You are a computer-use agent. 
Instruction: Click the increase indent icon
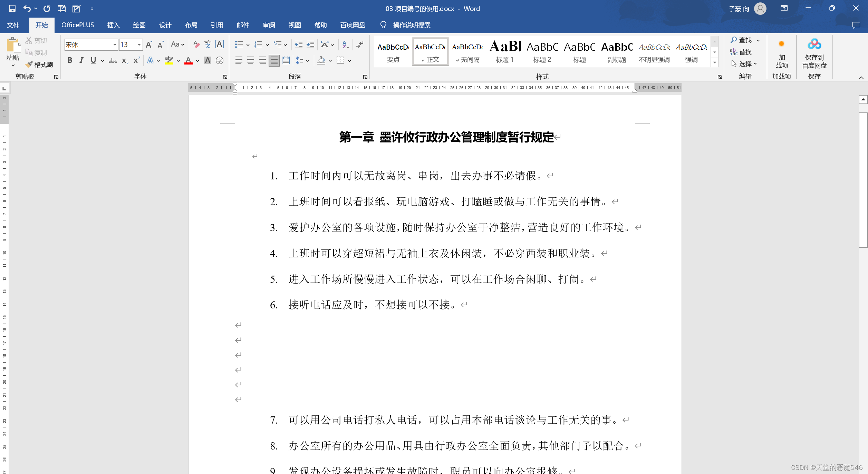click(310, 45)
